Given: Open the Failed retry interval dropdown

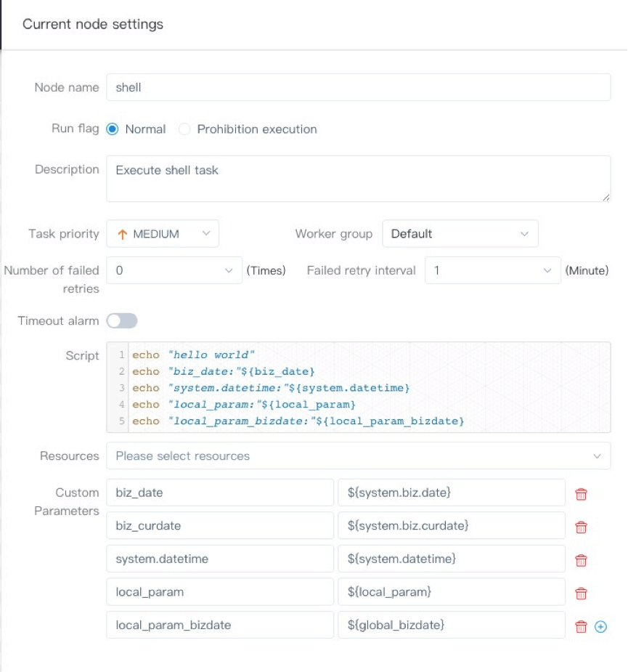Looking at the screenshot, I should [x=492, y=270].
